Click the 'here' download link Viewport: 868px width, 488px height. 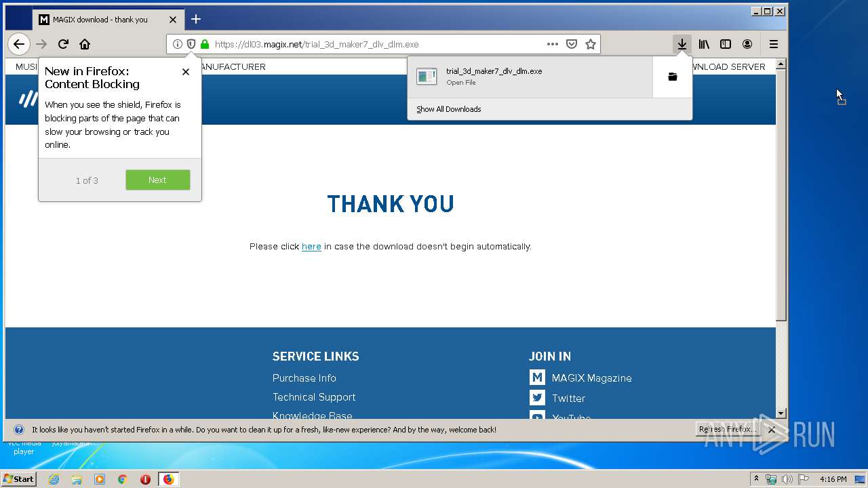coord(311,247)
